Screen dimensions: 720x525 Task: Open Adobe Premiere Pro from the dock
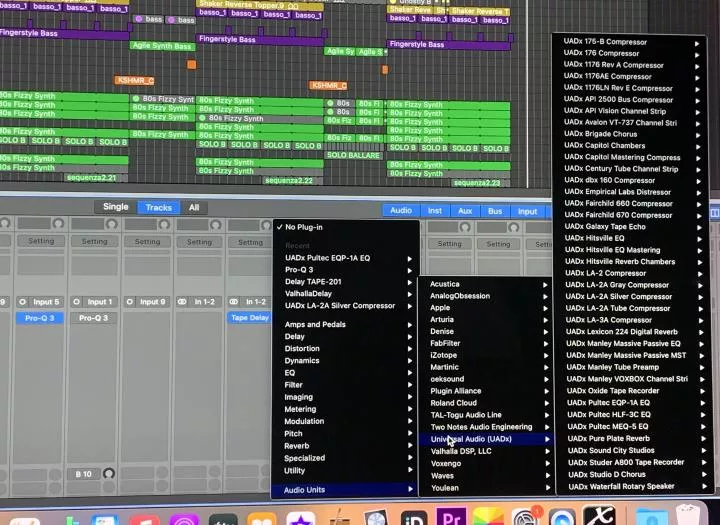click(x=451, y=518)
